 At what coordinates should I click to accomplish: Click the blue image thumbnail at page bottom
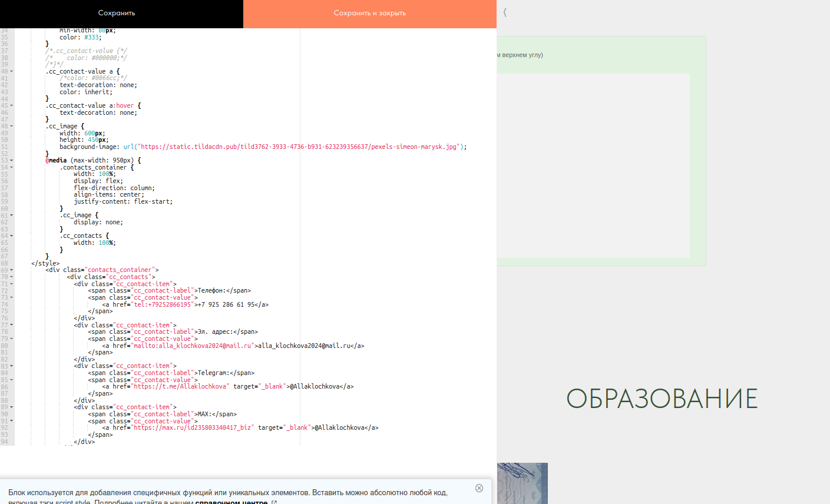(522, 483)
